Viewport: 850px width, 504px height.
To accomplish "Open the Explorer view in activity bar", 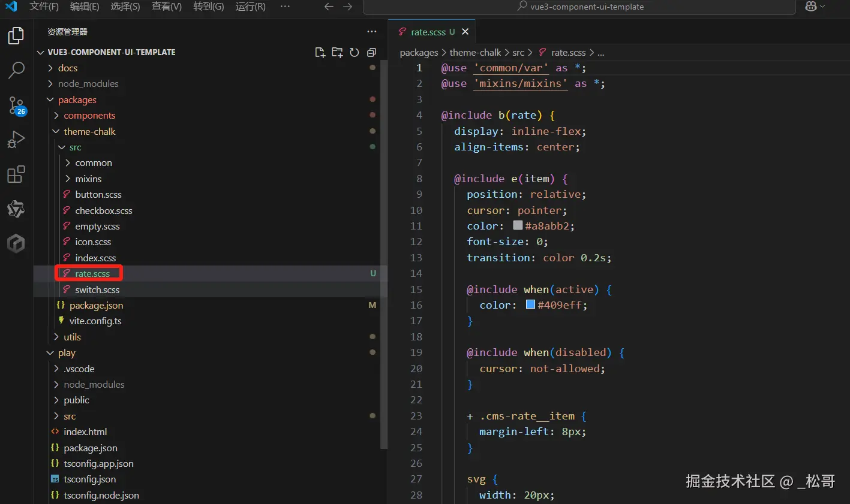I will click(x=16, y=36).
